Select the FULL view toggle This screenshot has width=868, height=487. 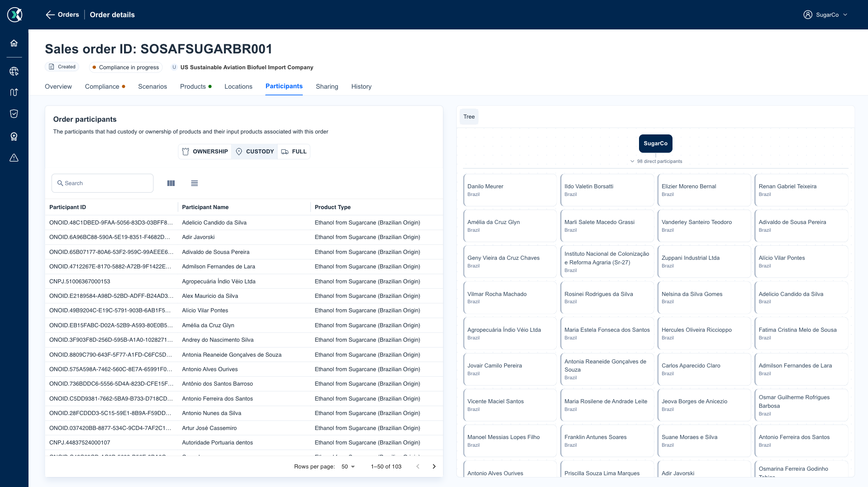294,152
